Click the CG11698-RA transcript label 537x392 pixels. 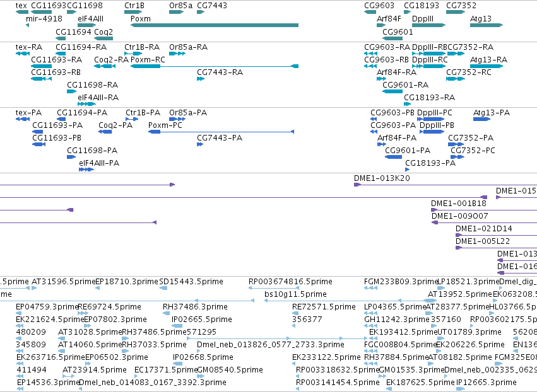point(93,85)
